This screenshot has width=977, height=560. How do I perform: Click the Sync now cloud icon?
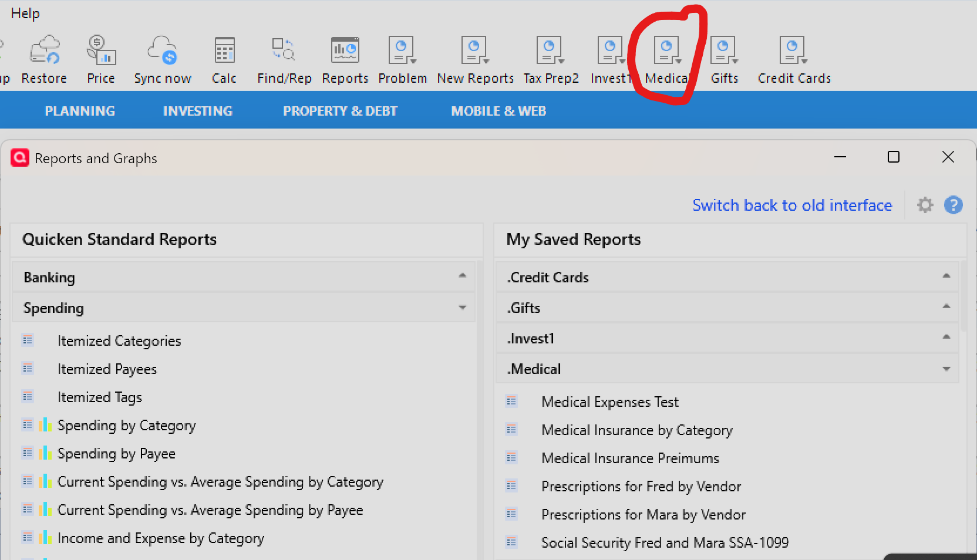[163, 50]
